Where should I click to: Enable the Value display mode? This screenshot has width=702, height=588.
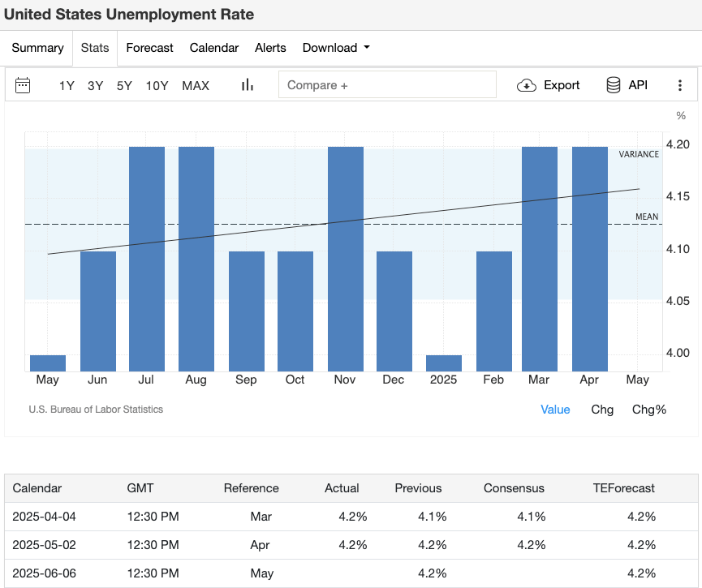point(555,410)
